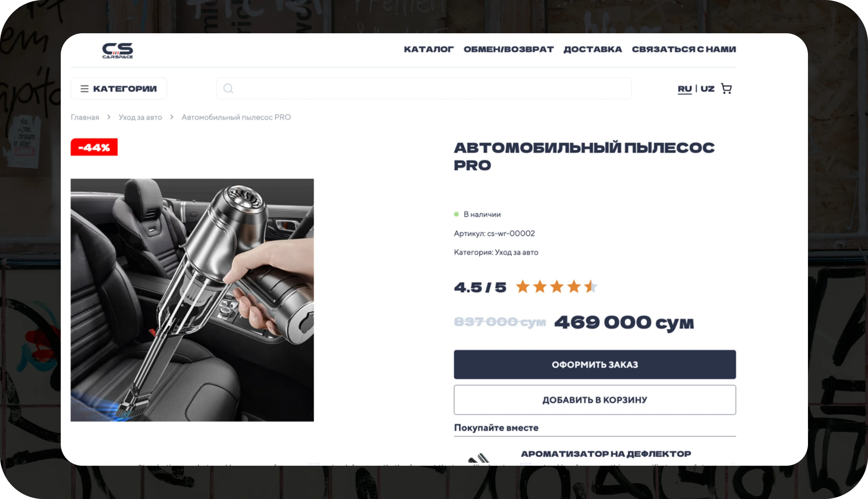Go to Главная breadcrumb link
Screen dimensions: 868x499
click(x=85, y=117)
